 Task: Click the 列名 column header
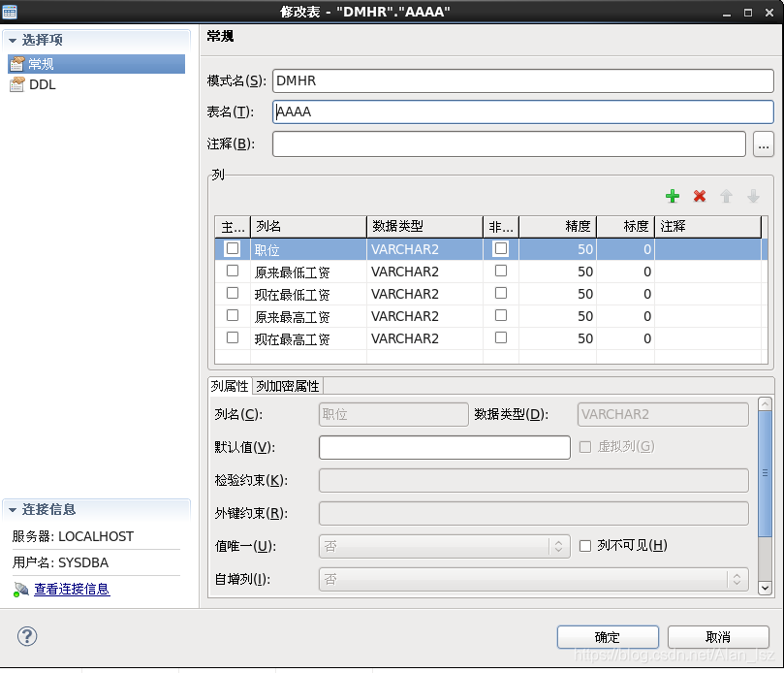point(308,227)
